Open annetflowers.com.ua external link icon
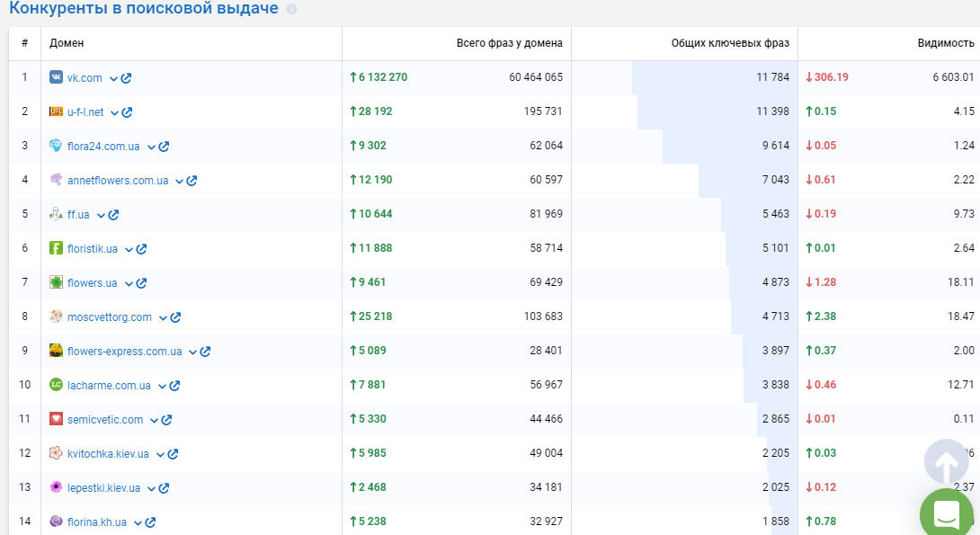Viewport: 980px width, 535px height. pyautogui.click(x=192, y=181)
